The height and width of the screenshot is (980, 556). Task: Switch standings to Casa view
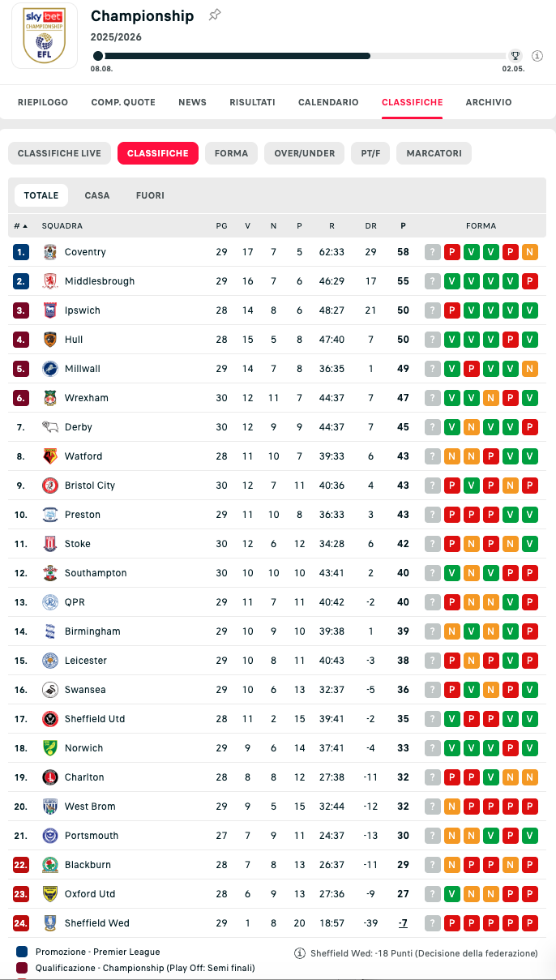tap(97, 195)
